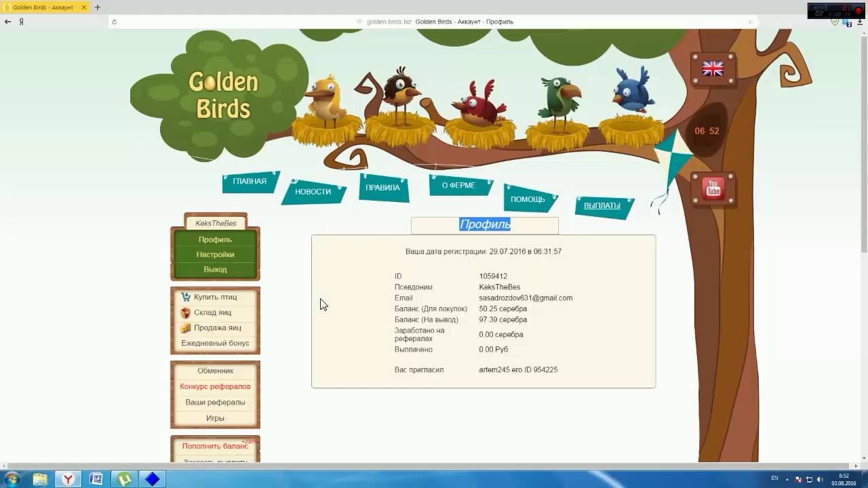Click the email sasadrozdov631@gmail.com

pos(526,298)
